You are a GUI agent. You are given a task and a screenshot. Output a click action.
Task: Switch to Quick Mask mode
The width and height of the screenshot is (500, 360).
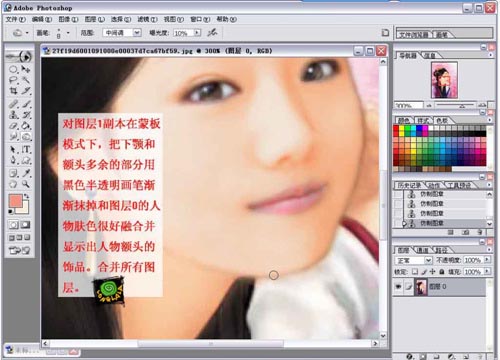[25, 225]
